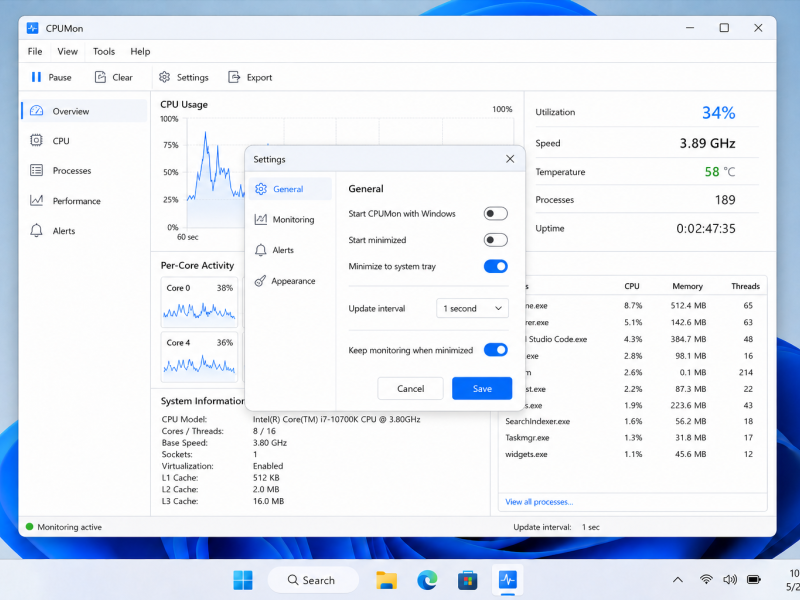800x600 pixels.
Task: Click CPUMon icon in taskbar
Action: pos(508,580)
